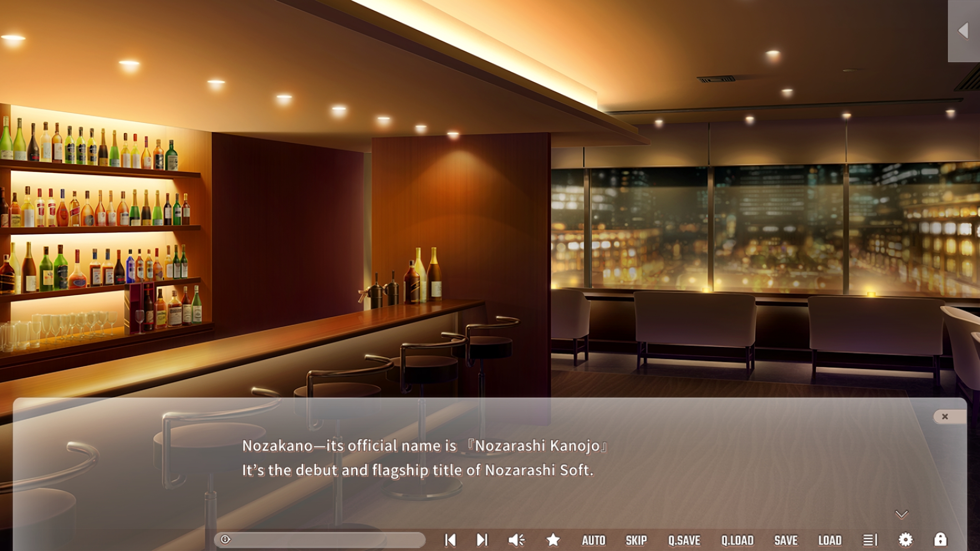Open the backlog text log icon
Screen dimensions: 980x551
click(870, 540)
